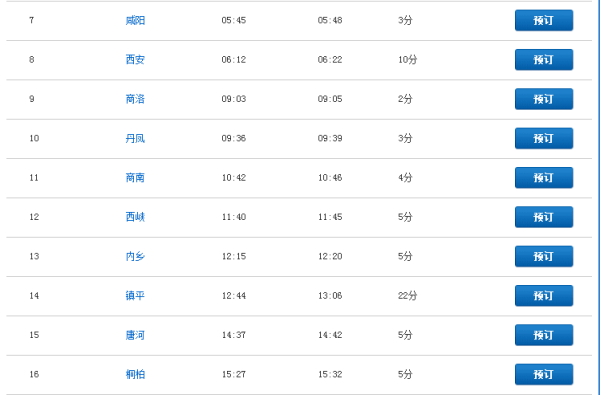
Task: Reserve a ticket at the 镇平 stop
Action: [544, 295]
